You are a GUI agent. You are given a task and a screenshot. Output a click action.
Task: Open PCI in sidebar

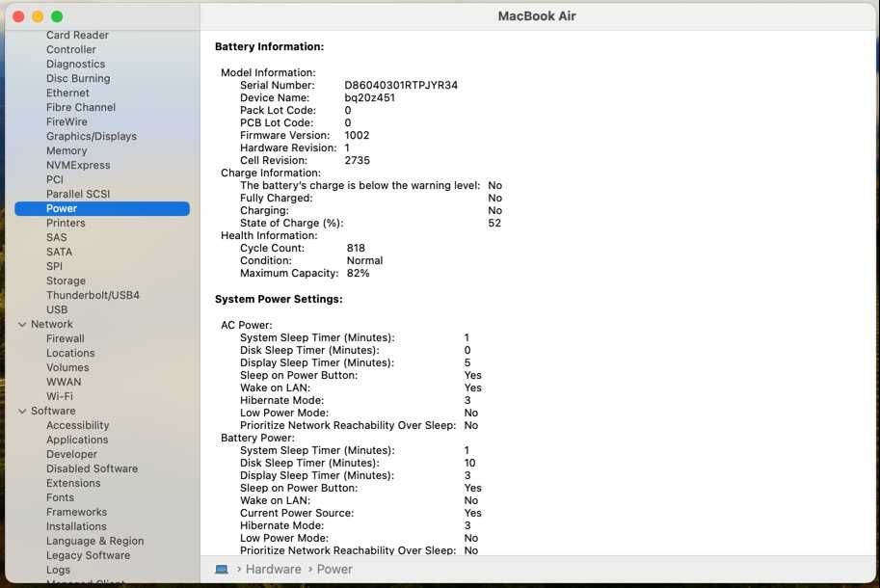[55, 179]
